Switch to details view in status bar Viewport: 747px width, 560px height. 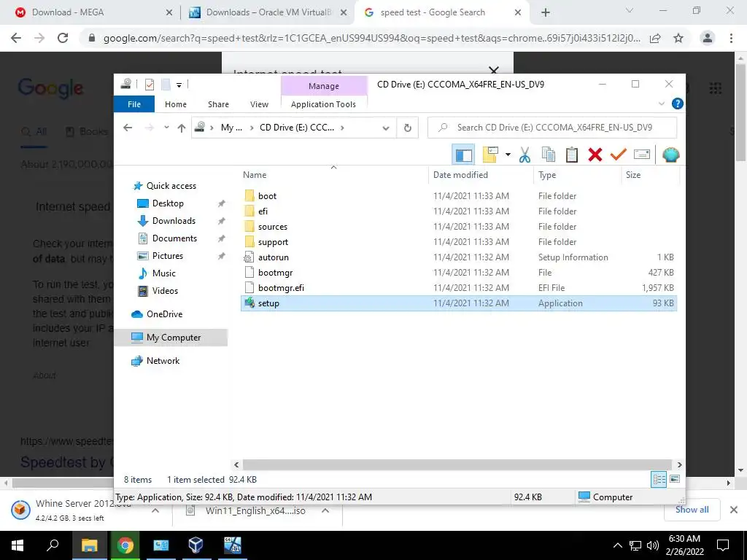(x=659, y=479)
